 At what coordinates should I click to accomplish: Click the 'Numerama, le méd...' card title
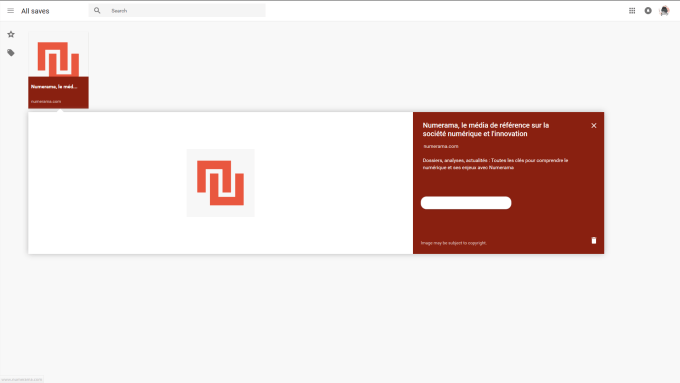point(54,87)
